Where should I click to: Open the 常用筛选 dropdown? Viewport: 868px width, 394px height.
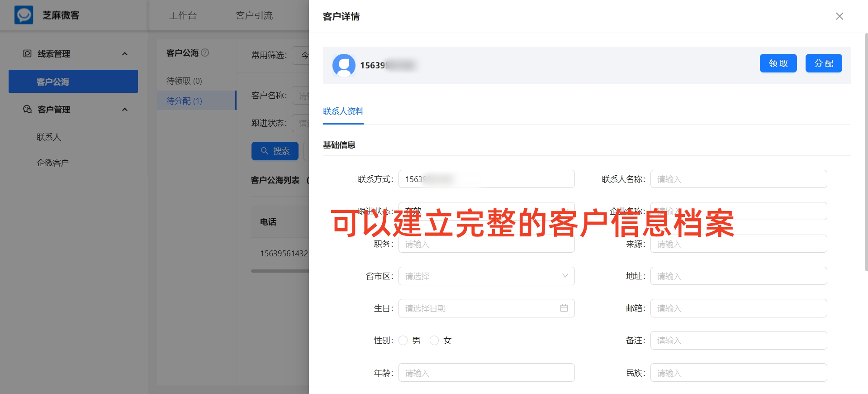click(x=301, y=55)
